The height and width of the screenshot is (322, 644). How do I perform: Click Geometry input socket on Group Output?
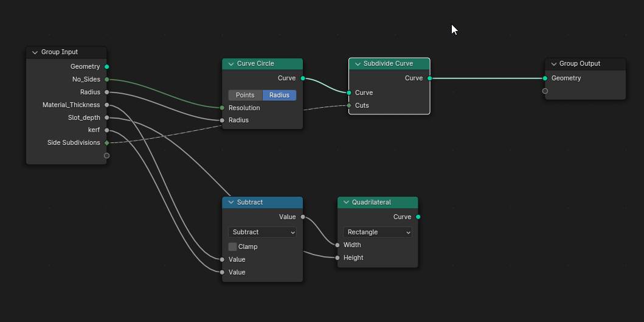545,78
